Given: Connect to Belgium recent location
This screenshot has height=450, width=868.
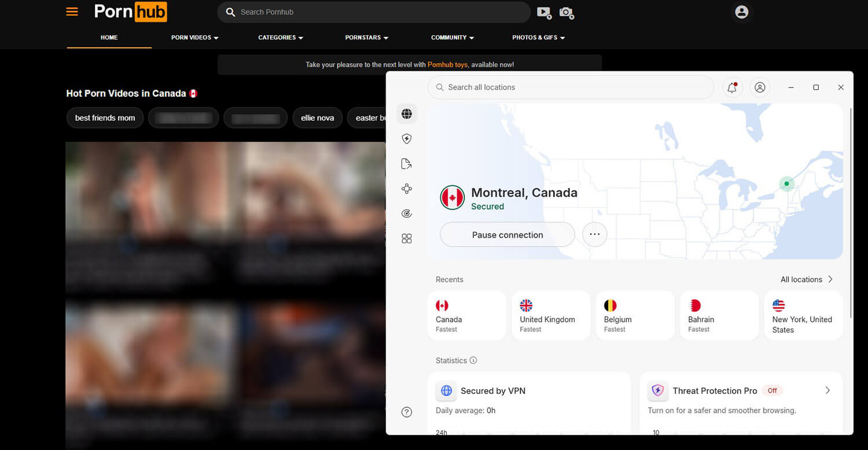Looking at the screenshot, I should point(635,316).
